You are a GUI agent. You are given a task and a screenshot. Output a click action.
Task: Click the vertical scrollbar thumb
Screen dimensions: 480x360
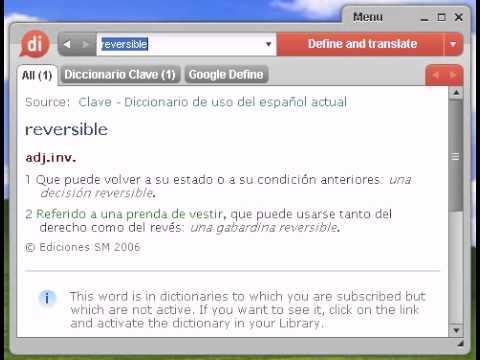click(456, 155)
